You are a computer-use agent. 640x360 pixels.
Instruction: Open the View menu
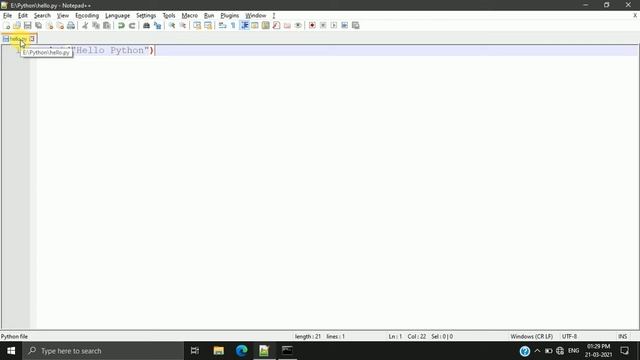point(62,16)
